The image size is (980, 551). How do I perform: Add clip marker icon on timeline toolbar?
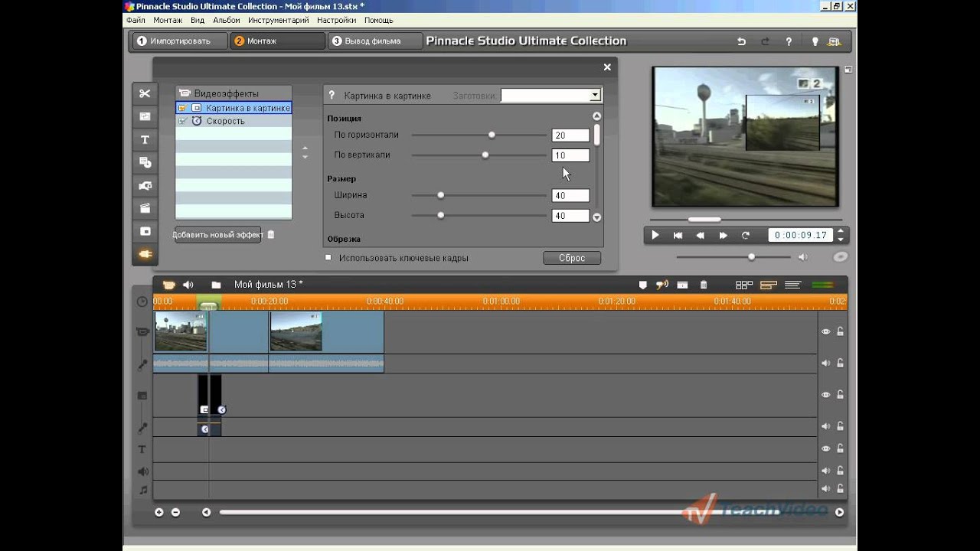643,285
